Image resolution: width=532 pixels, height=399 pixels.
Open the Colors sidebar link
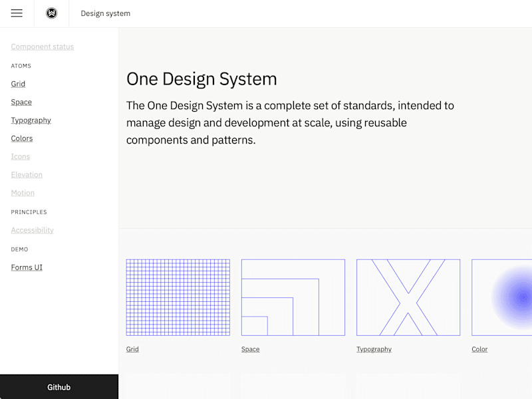click(x=22, y=138)
